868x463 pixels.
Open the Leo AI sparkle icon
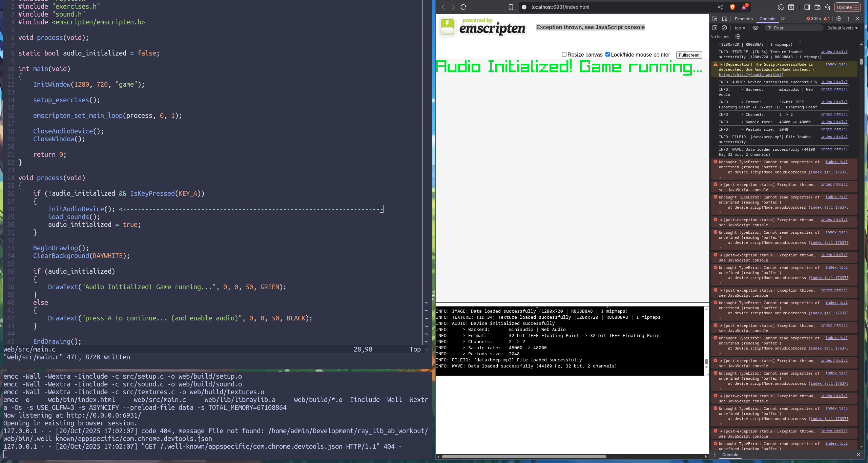[828, 7]
